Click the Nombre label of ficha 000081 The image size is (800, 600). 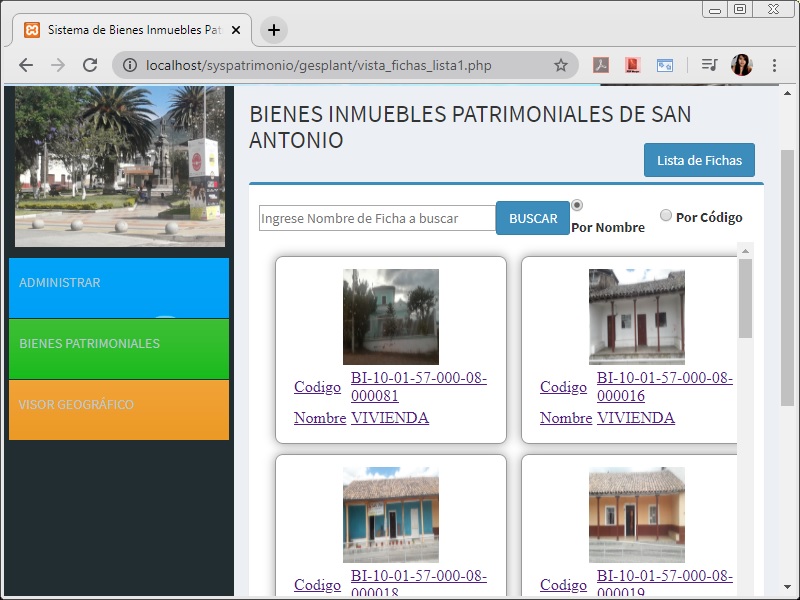click(x=320, y=418)
